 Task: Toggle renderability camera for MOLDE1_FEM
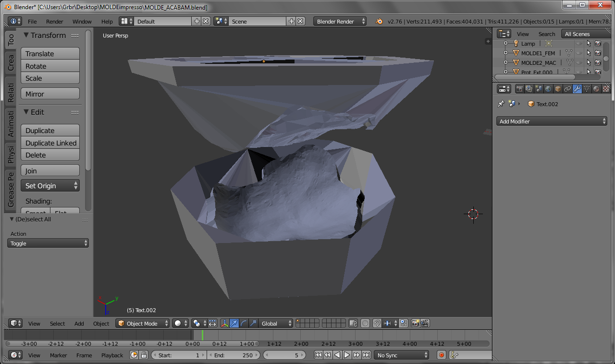pyautogui.click(x=598, y=53)
